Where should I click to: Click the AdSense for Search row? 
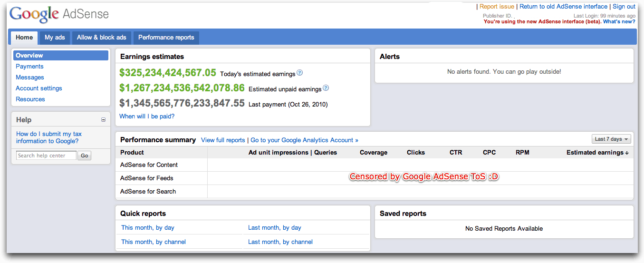[x=374, y=192]
